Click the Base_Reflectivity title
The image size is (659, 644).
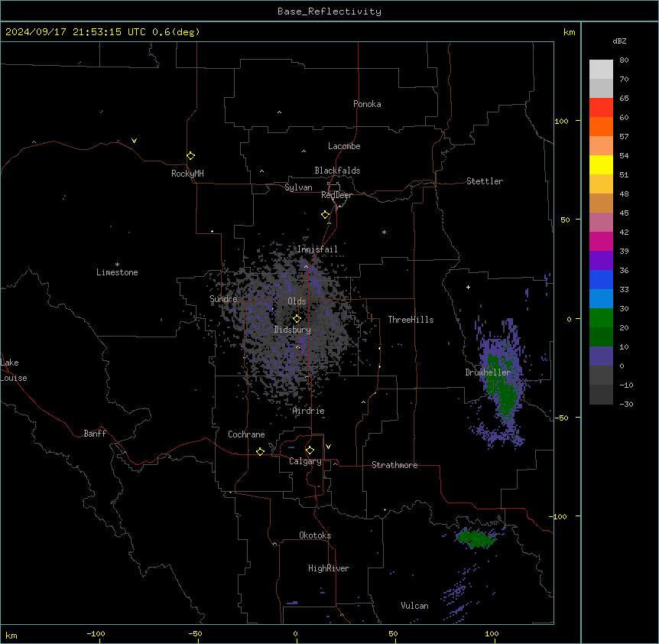[x=329, y=11]
